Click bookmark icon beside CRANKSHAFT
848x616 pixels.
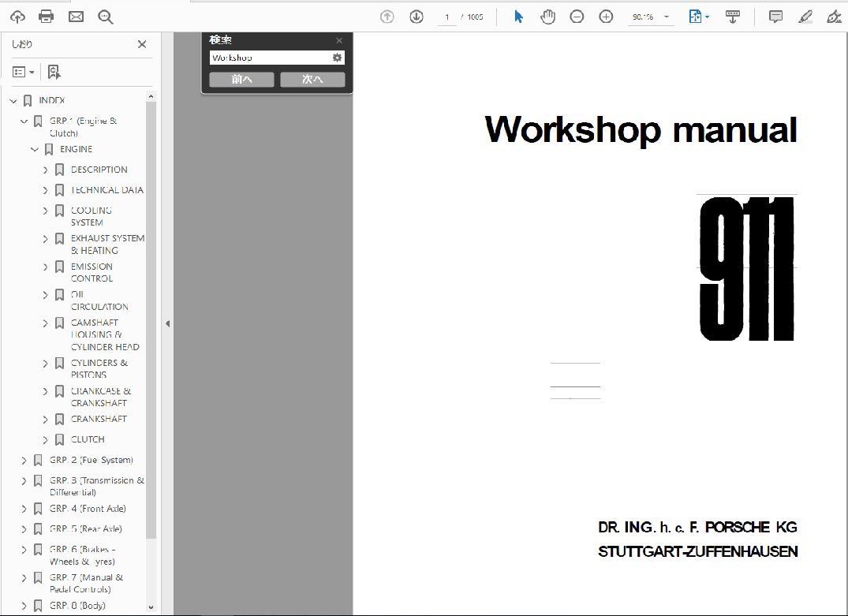59,419
